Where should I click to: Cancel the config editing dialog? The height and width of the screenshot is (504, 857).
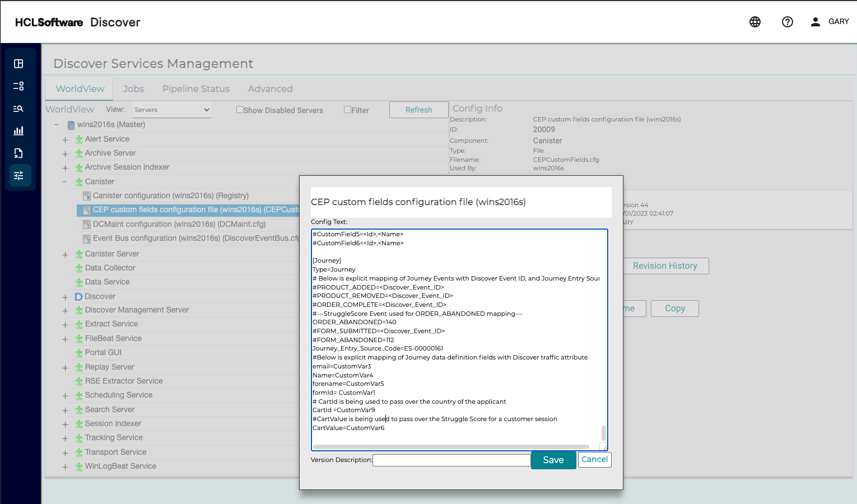tap(594, 459)
